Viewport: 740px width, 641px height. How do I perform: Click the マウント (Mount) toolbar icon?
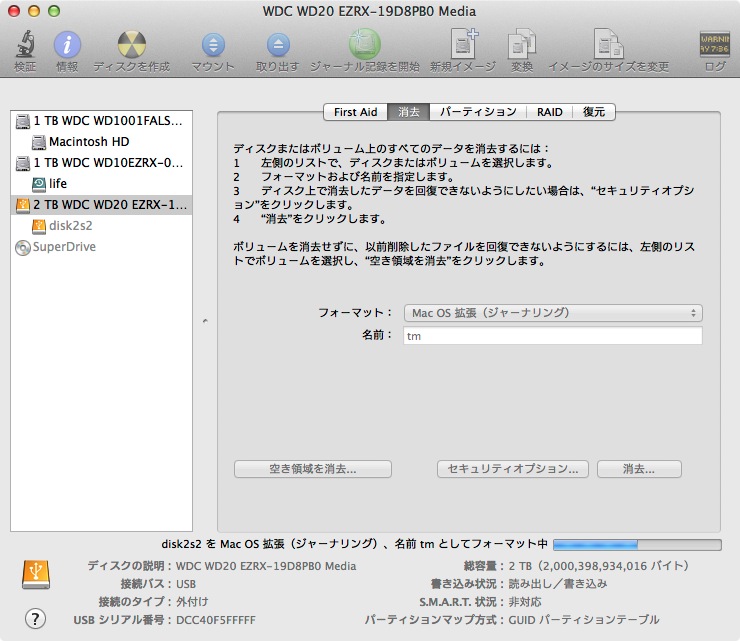coord(213,45)
